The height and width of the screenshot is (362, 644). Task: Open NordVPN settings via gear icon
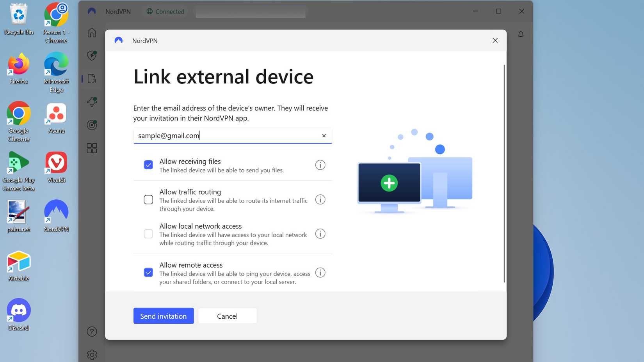(x=91, y=355)
